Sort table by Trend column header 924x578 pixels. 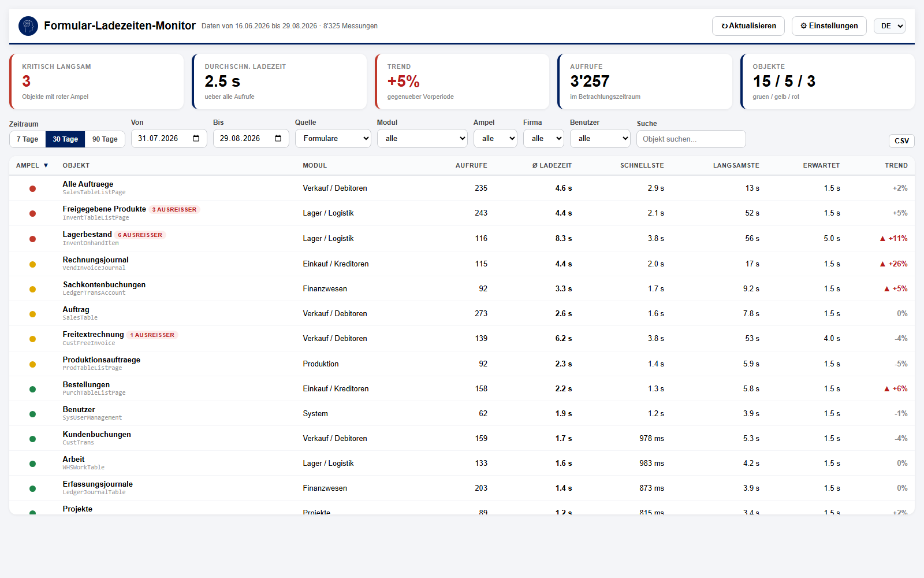pyautogui.click(x=896, y=165)
